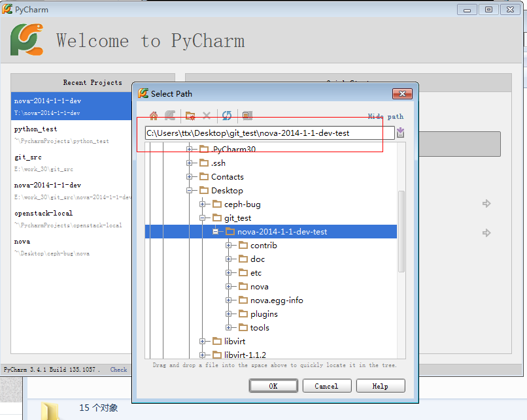Screen dimensions: 527x420
Task: Minimize the PyCharm welcome window
Action: click(467, 9)
